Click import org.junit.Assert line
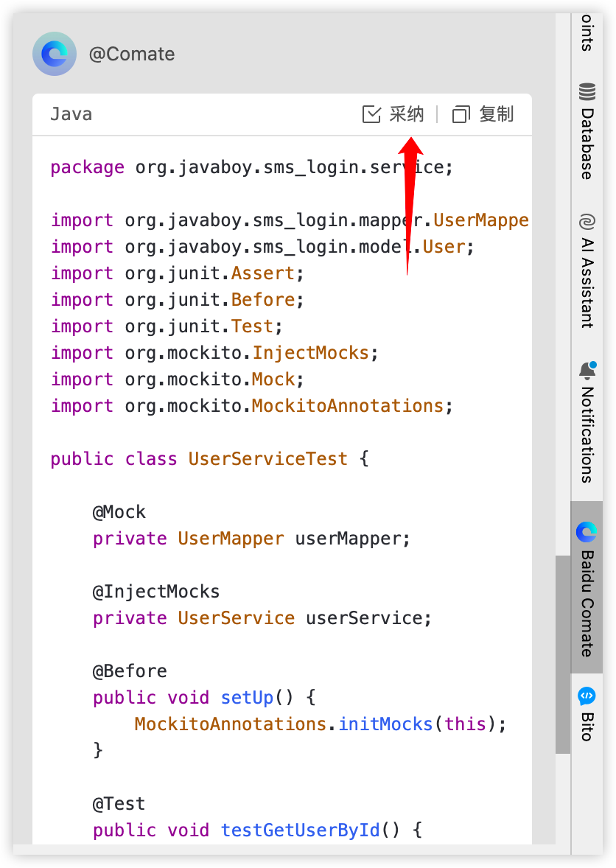 (x=177, y=273)
